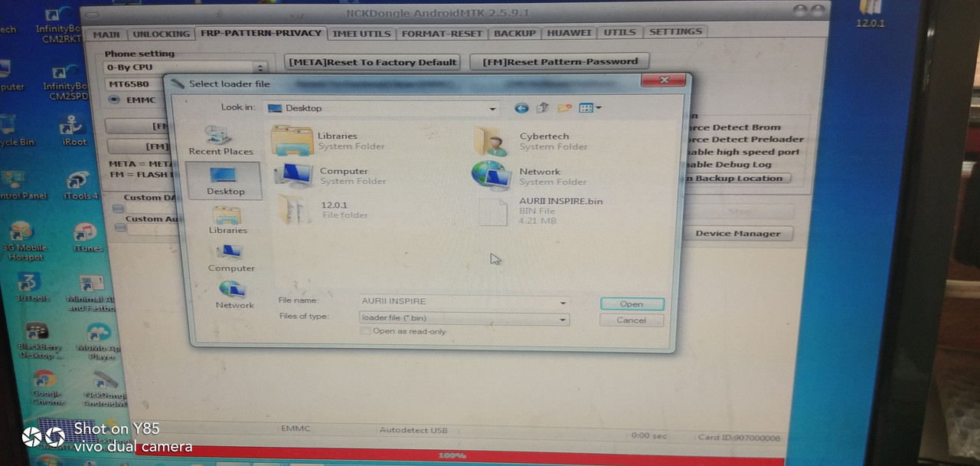
Task: Select Libraries in dialog sidebar
Action: pos(228,220)
